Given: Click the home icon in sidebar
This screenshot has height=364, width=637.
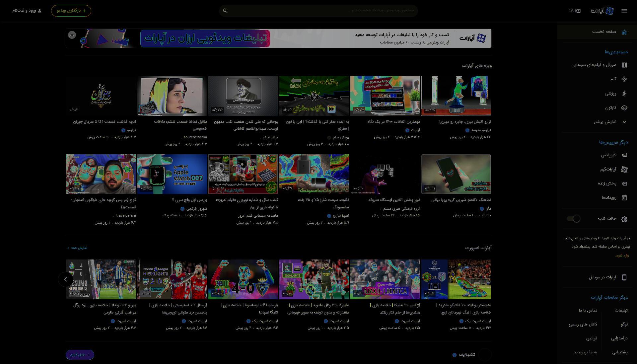Looking at the screenshot, I should click(x=624, y=32).
